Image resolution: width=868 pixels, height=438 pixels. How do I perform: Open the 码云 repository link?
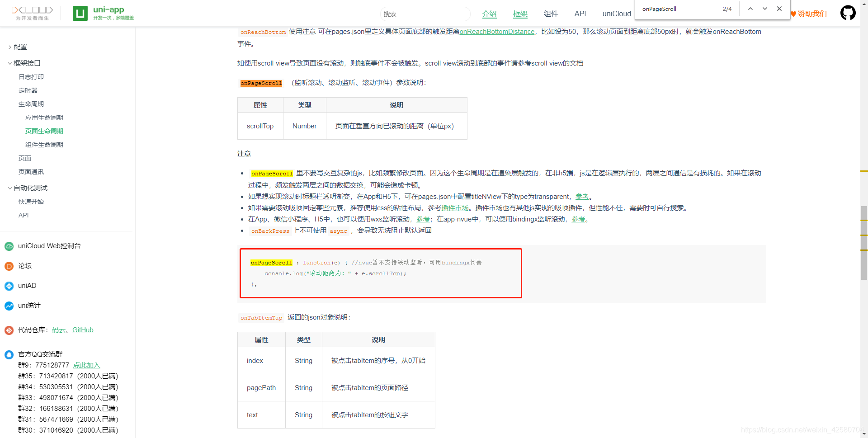click(x=59, y=330)
